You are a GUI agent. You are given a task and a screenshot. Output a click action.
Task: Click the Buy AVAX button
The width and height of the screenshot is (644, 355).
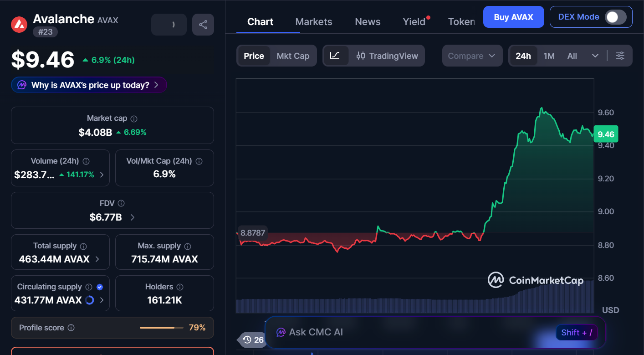(x=513, y=17)
